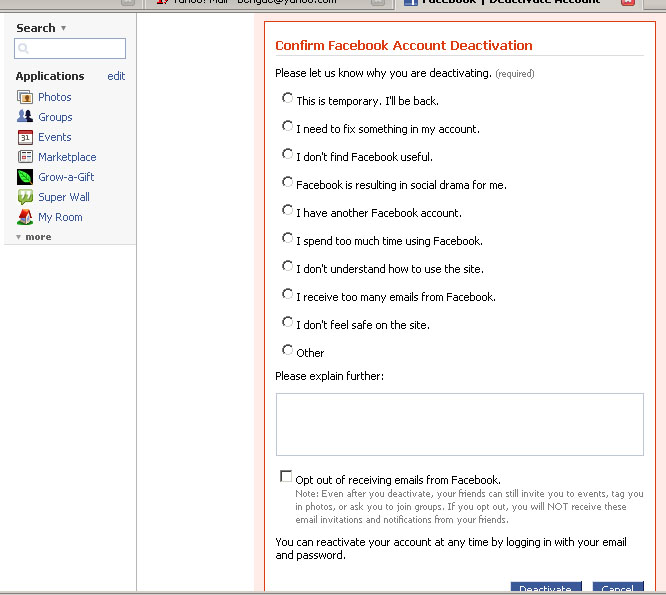Viewport: 666px width, 595px height.
Task: Click the Facebook Deactivate Account tab
Action: (x=510, y=3)
